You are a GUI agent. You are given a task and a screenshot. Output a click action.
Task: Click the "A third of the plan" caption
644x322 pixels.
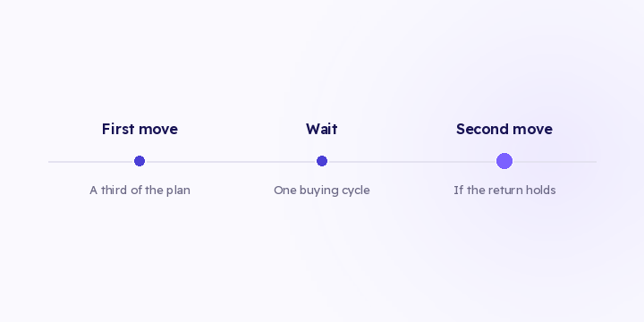click(140, 191)
